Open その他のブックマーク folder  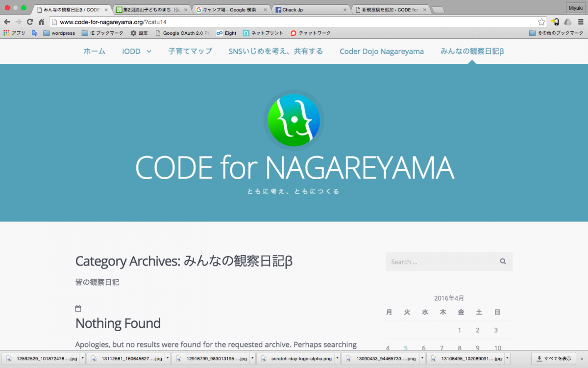557,33
